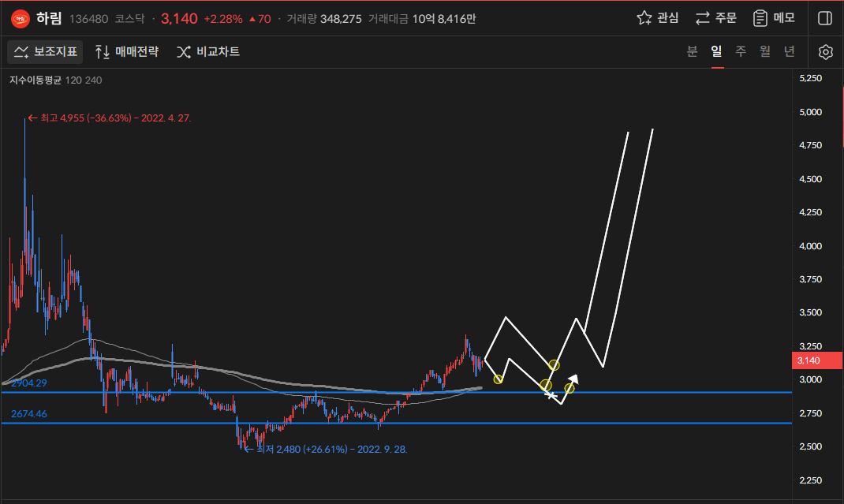
Task: Click 2,250 price axis label
Action: (810, 480)
